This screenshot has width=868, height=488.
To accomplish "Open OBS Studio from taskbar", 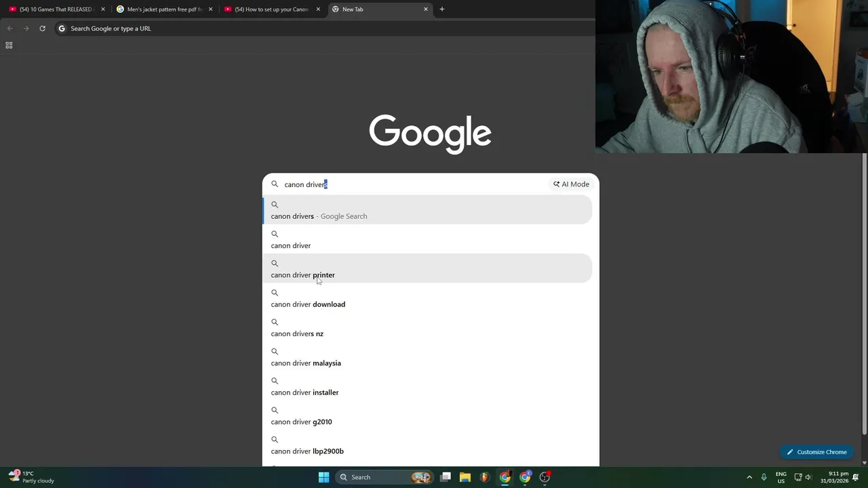I will (545, 477).
